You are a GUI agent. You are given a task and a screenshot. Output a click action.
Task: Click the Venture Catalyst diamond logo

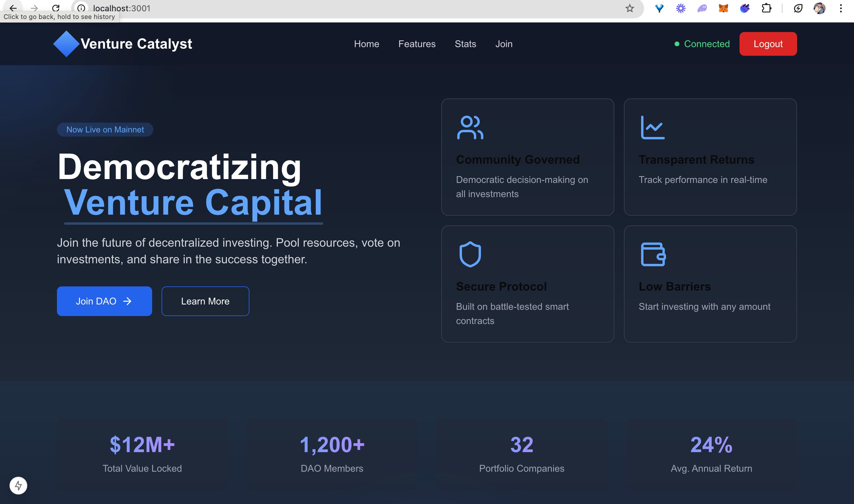tap(66, 44)
